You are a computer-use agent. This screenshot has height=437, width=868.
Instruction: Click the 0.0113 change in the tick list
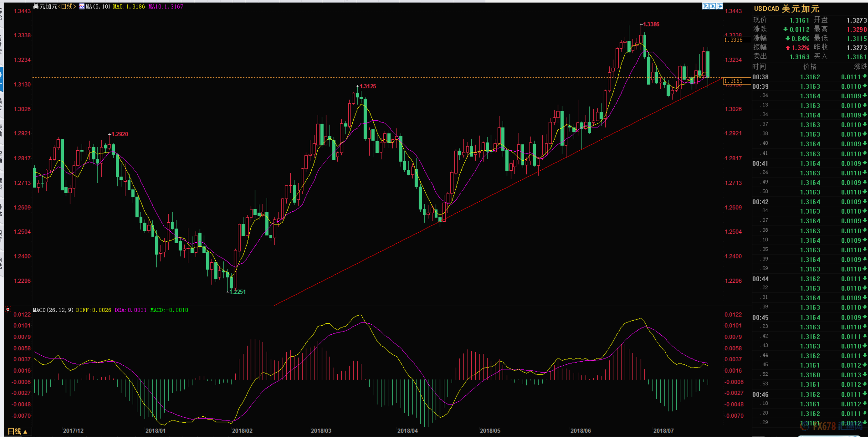pos(851,375)
